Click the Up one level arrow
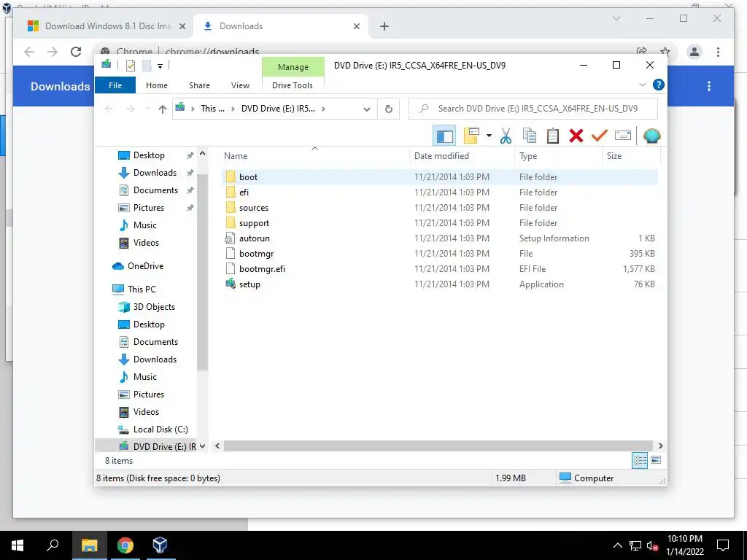The height and width of the screenshot is (560, 747). [x=163, y=109]
